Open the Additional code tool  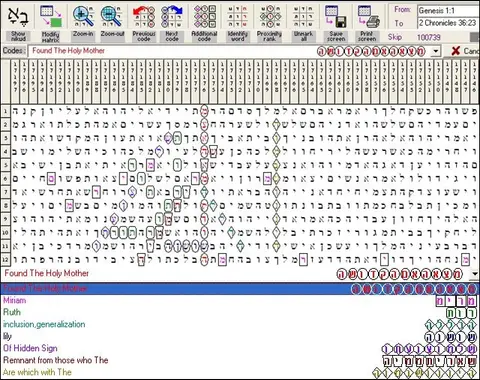[x=204, y=22]
